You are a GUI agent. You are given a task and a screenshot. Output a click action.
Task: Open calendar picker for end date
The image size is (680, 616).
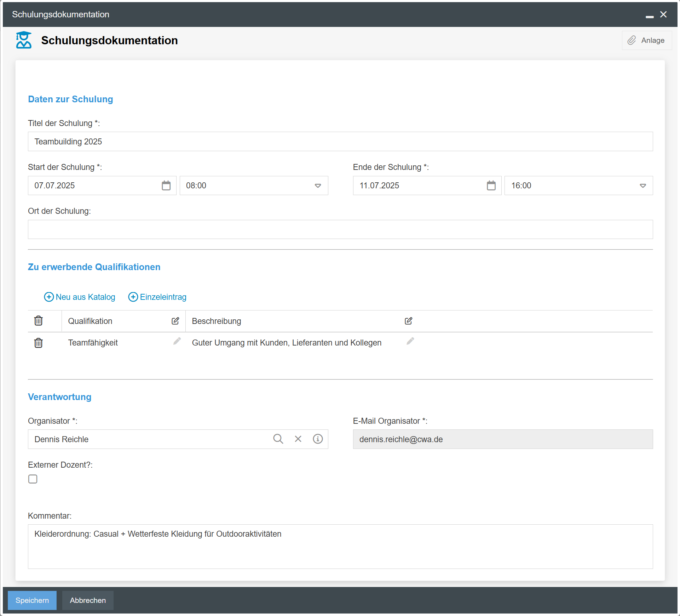(x=491, y=186)
